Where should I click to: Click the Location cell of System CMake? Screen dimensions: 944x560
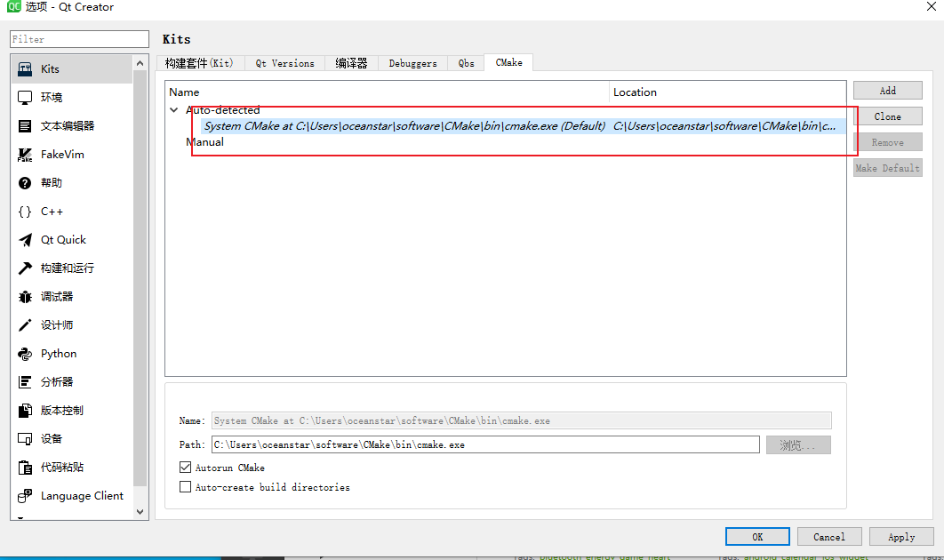[x=727, y=126]
